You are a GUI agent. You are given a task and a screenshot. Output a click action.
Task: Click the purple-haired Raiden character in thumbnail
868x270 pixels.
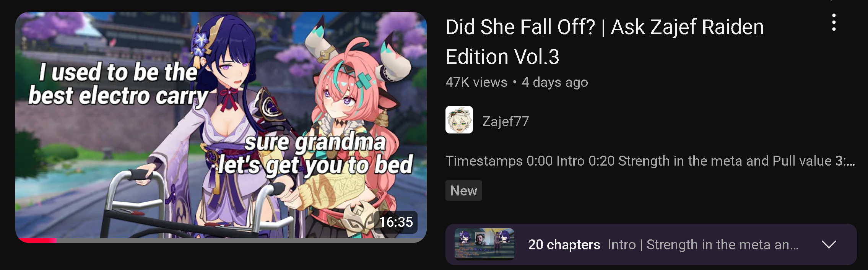click(x=226, y=115)
